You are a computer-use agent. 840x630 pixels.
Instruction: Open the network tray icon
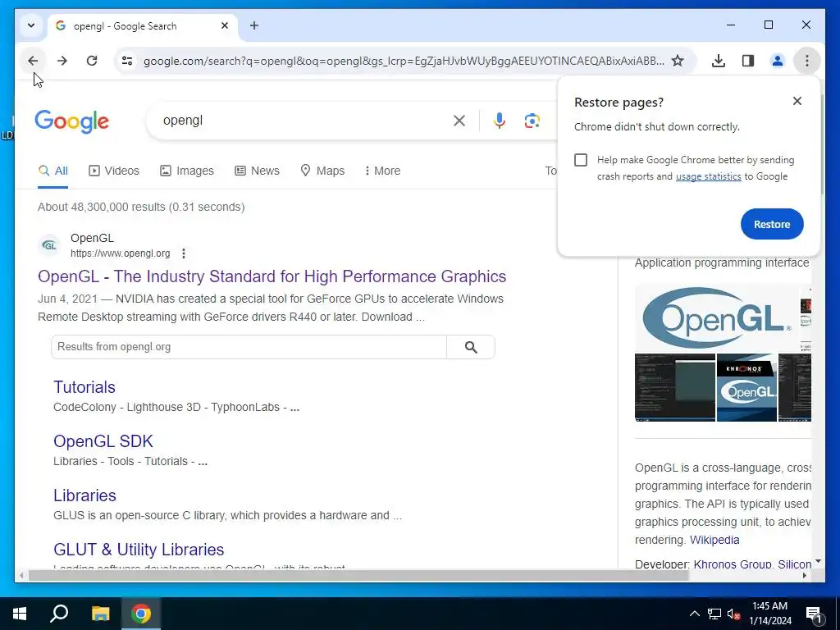click(x=714, y=614)
